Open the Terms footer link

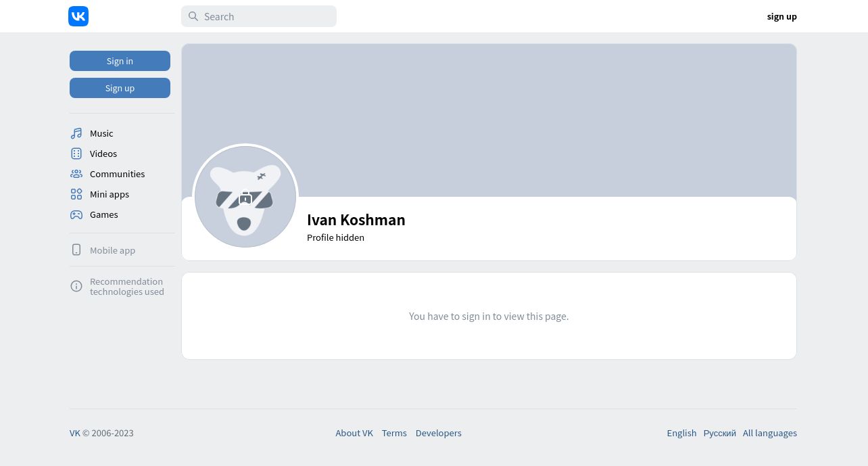point(394,433)
